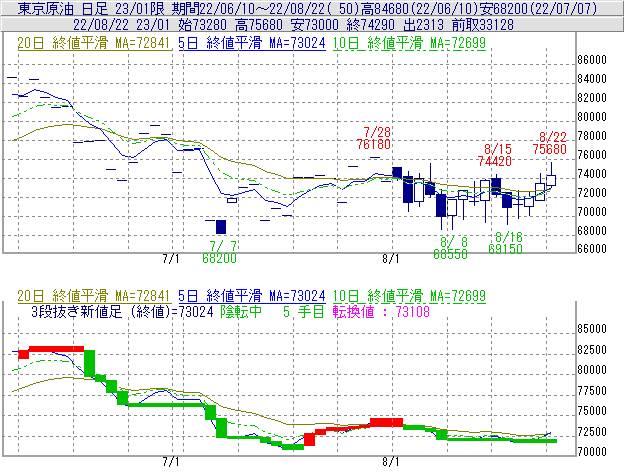Click the 7/28 76180 high price label
The height and width of the screenshot is (475, 624).
[374, 138]
